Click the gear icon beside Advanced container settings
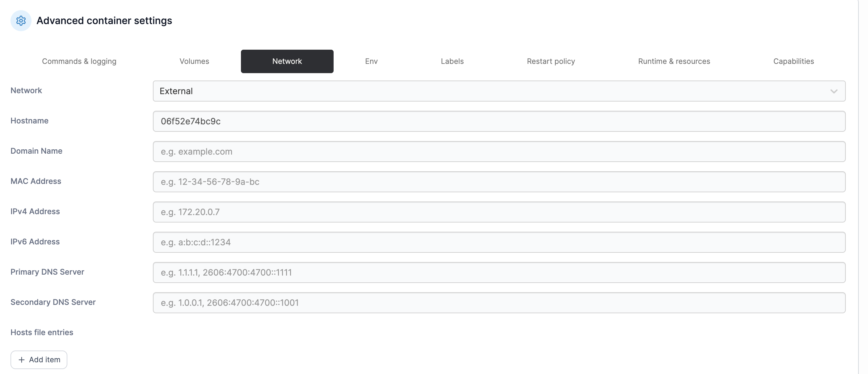 [x=21, y=21]
